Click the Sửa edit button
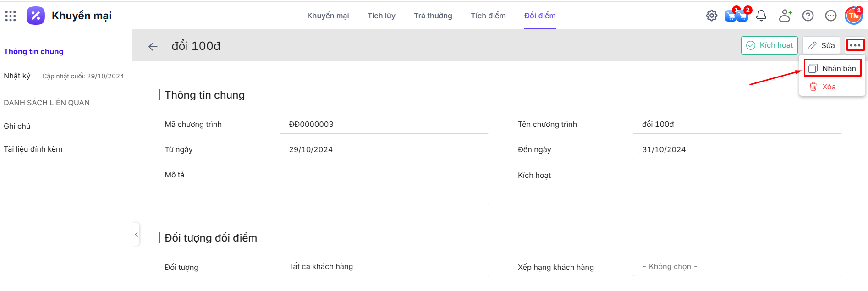This screenshot has width=868, height=291. (821, 45)
